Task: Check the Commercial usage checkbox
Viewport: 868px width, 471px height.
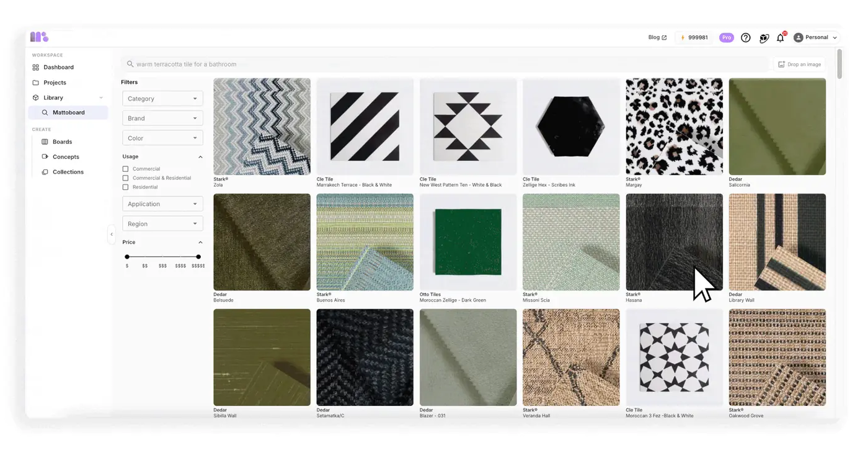Action: click(x=125, y=169)
